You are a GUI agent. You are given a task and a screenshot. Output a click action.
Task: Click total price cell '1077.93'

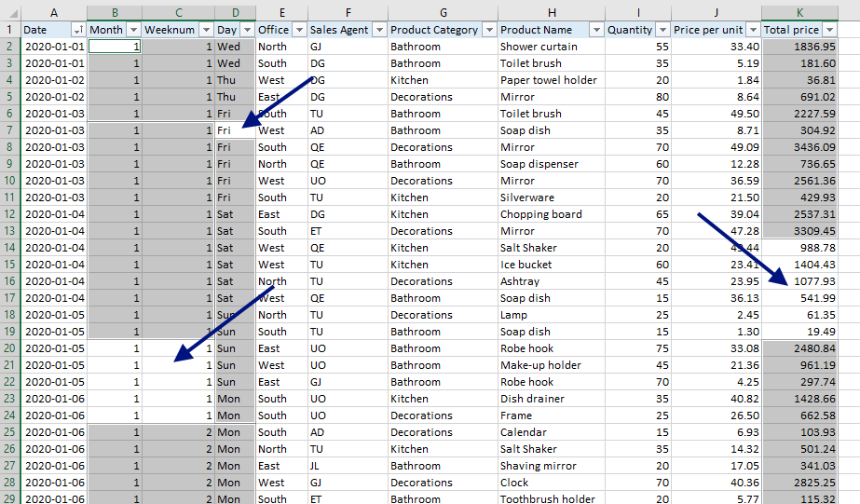(799, 281)
